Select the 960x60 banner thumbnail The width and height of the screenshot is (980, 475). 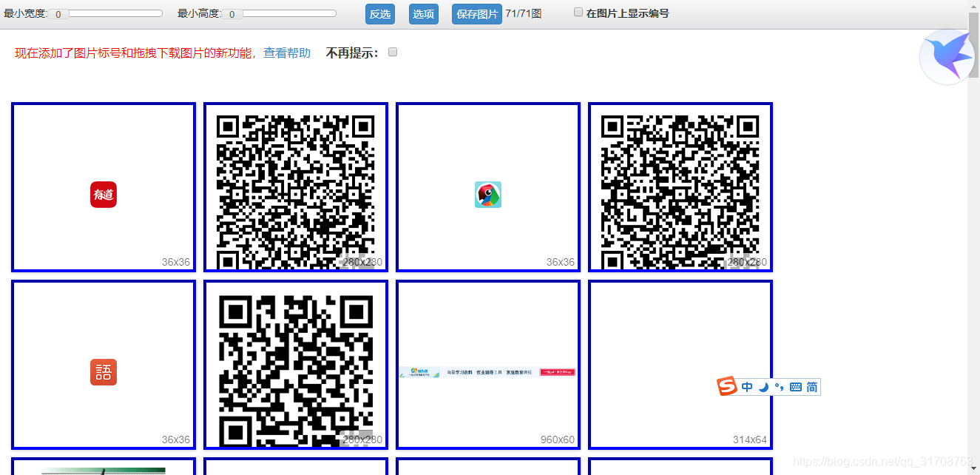point(488,365)
